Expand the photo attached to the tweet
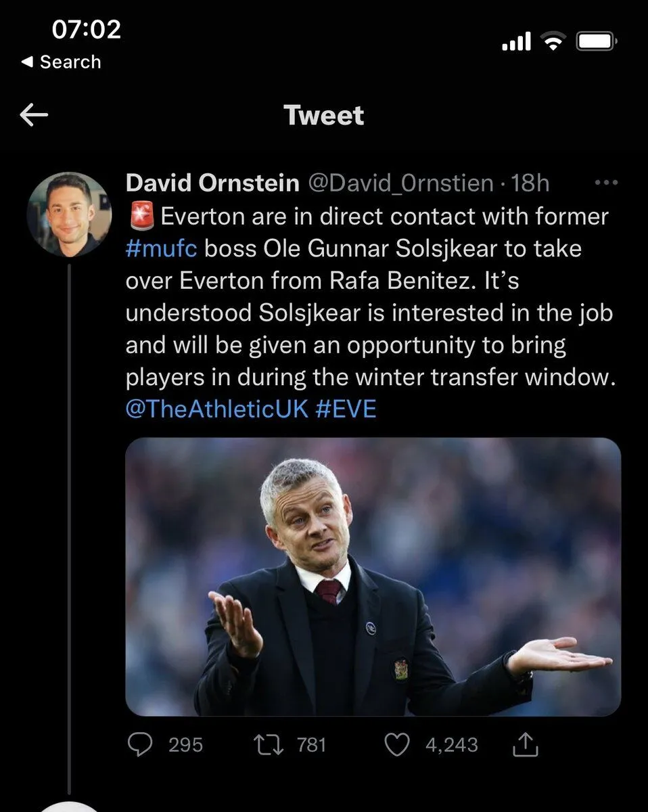648x812 pixels. [x=373, y=577]
